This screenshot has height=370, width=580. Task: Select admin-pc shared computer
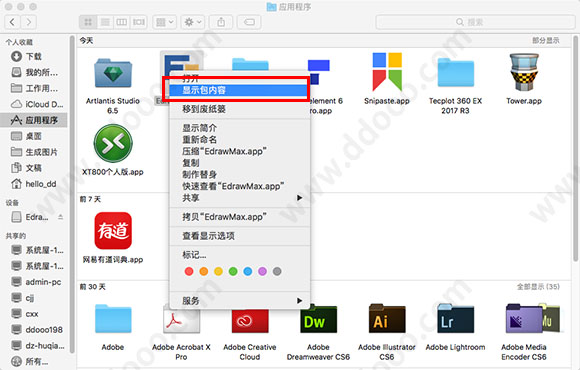point(33,282)
